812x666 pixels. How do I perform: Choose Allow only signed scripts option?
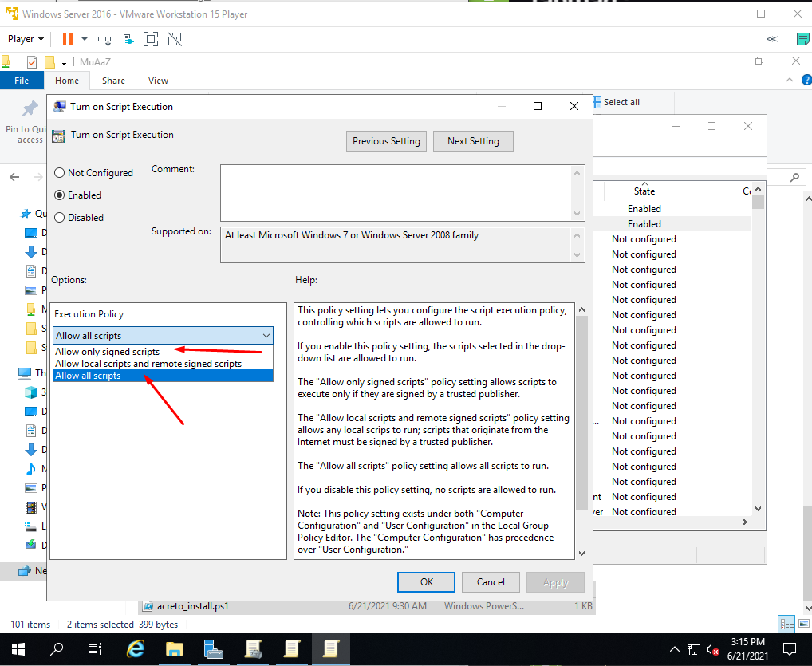point(164,352)
